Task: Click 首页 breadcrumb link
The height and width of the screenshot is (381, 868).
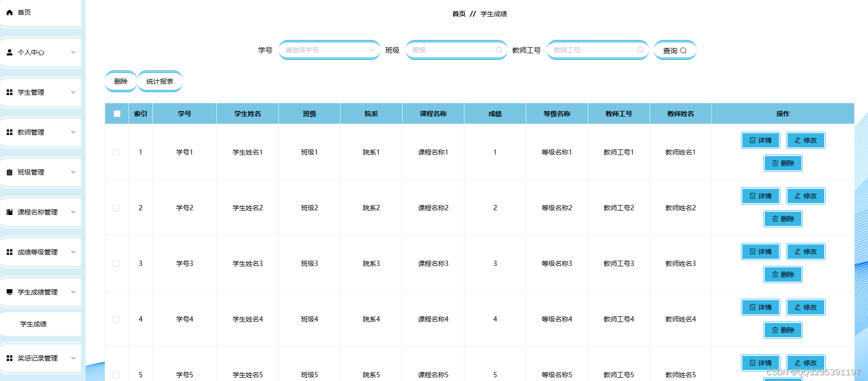Action: click(459, 14)
